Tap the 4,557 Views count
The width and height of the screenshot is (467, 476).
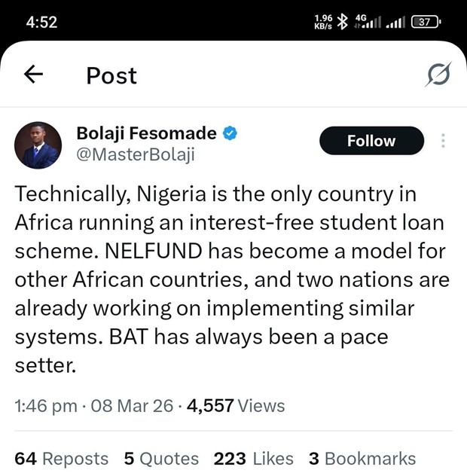click(x=236, y=406)
